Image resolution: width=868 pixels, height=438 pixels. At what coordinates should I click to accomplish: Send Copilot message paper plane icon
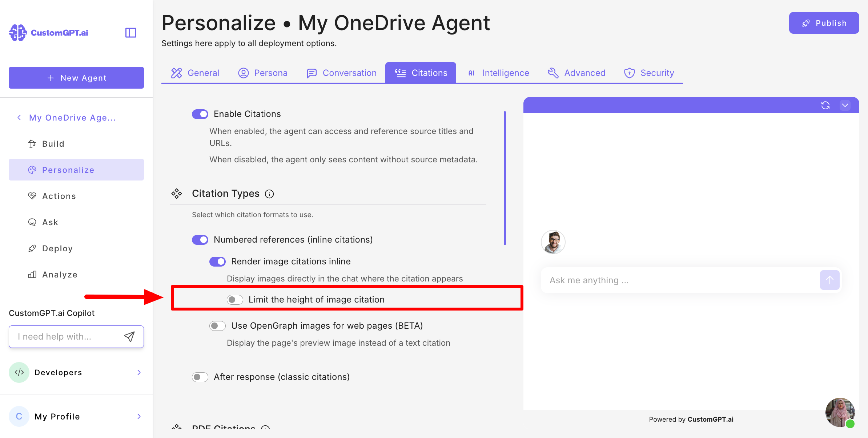click(129, 337)
